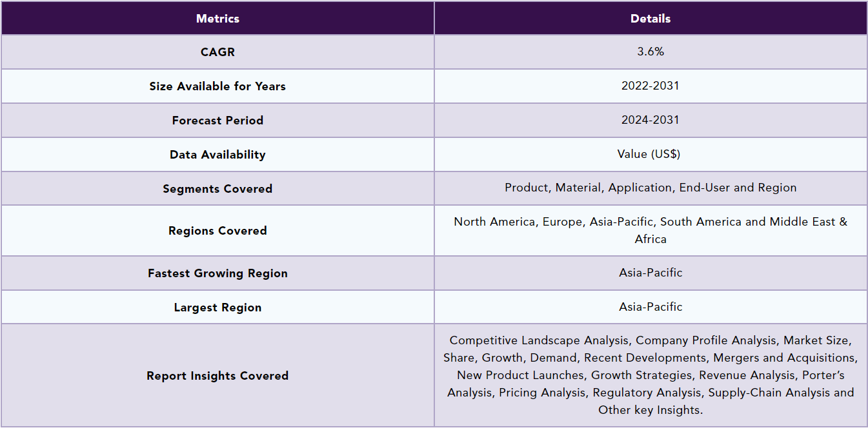Click the Metrics column header
Screen dimensions: 868x430
[x=217, y=19]
